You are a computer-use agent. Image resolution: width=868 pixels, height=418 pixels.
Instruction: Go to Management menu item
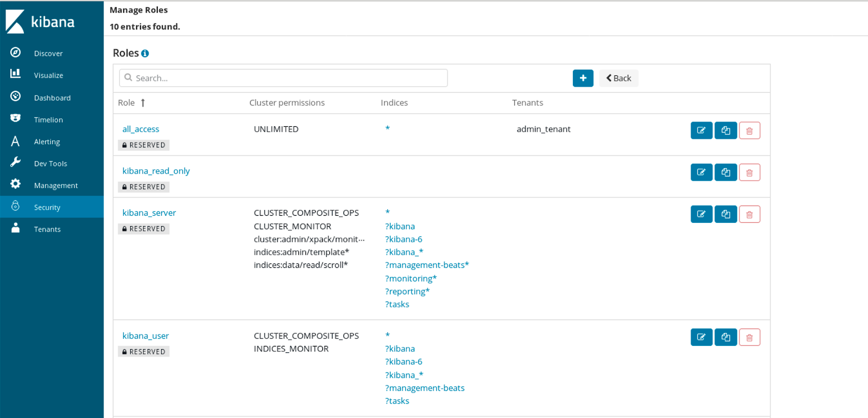[56, 185]
